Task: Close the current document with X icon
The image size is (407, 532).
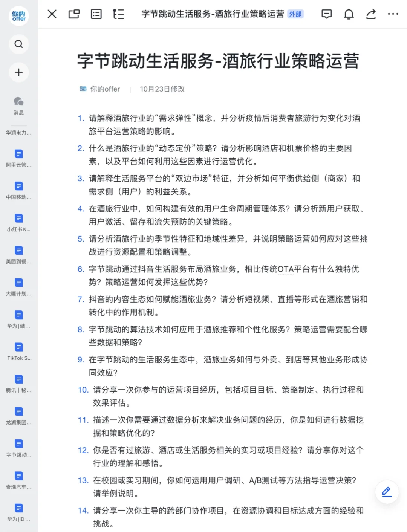Action: (x=52, y=14)
